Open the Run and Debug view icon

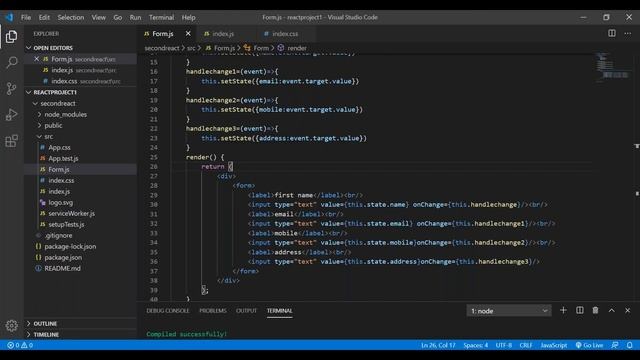11,115
